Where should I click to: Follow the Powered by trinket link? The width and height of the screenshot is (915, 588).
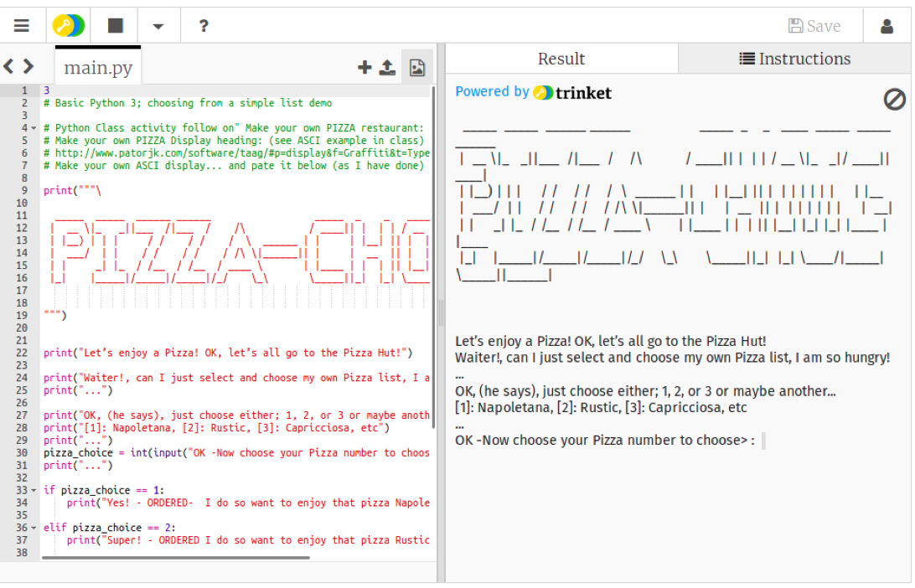click(x=534, y=92)
